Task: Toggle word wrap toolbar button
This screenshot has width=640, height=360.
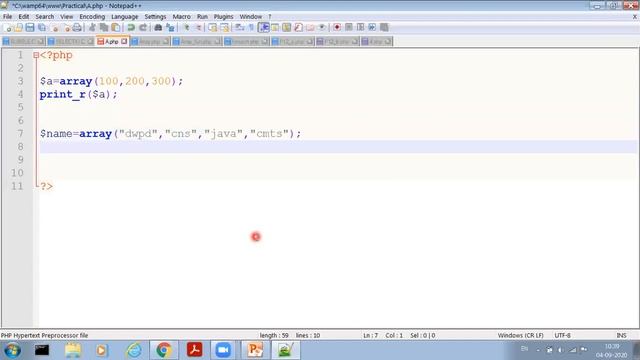Action: click(x=240, y=27)
